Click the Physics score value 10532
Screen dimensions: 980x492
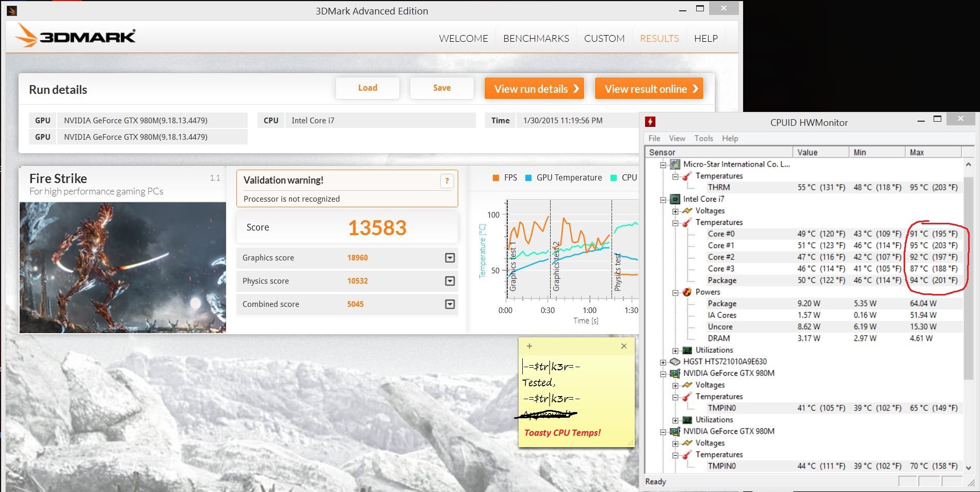(358, 281)
